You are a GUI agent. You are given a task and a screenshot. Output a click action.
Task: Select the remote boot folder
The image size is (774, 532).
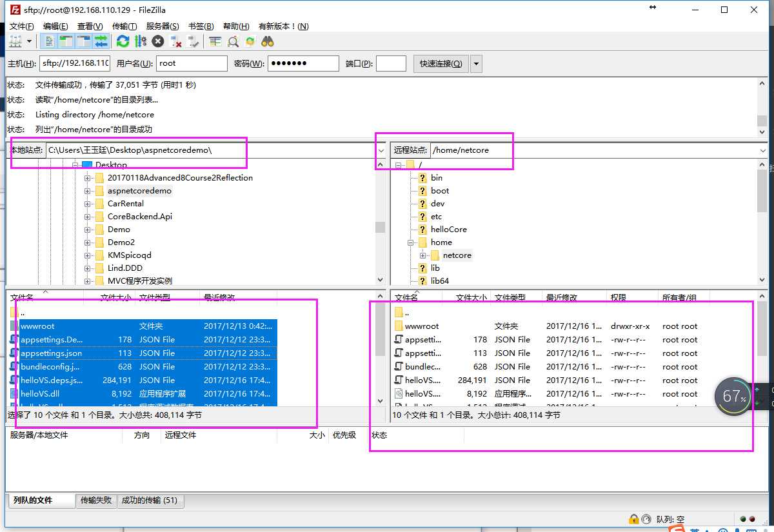click(440, 191)
